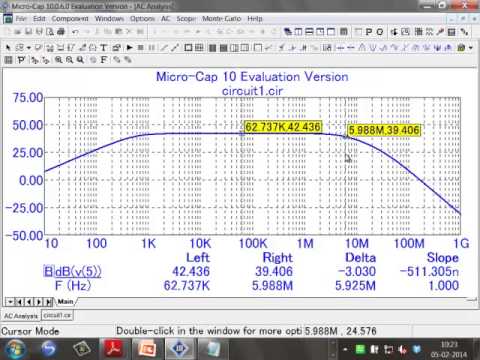480x360 pixels.
Task: Click the last-page tab scroll arrow
Action: tap(49, 302)
